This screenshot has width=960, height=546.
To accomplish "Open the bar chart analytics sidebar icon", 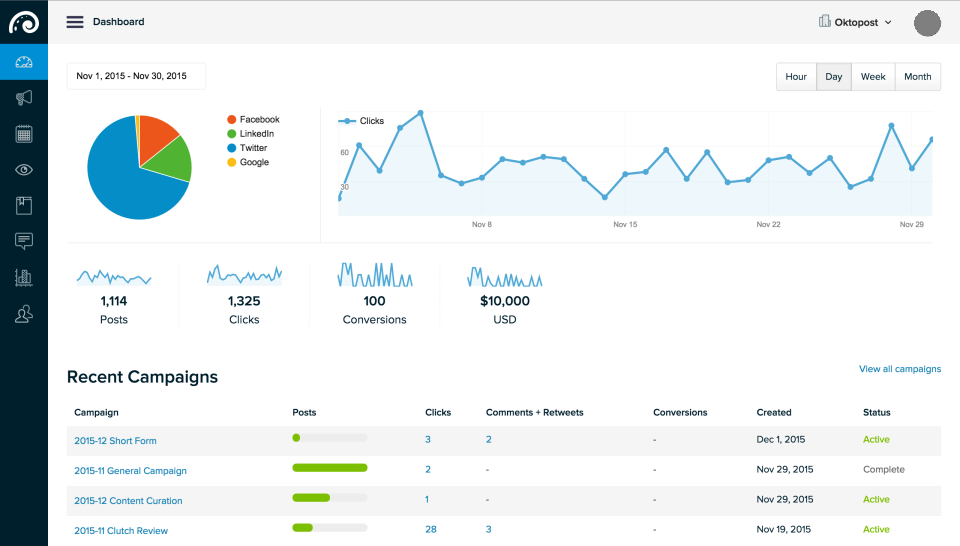I will click(x=24, y=277).
